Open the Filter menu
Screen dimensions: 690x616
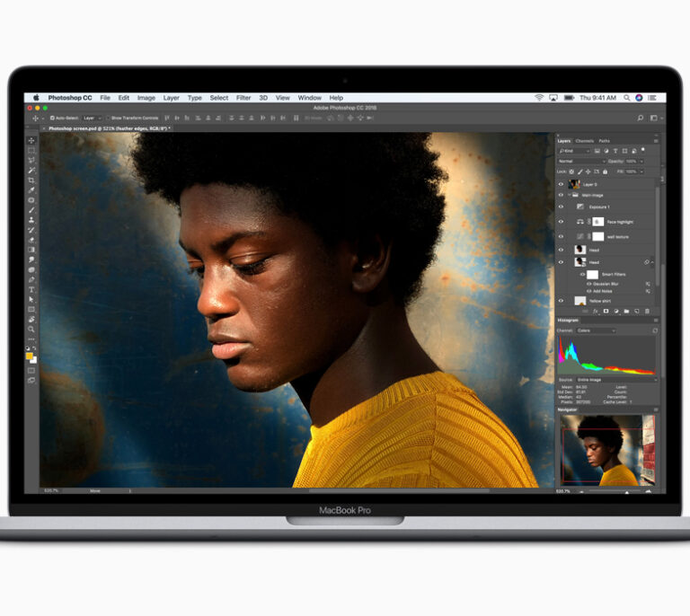point(243,98)
